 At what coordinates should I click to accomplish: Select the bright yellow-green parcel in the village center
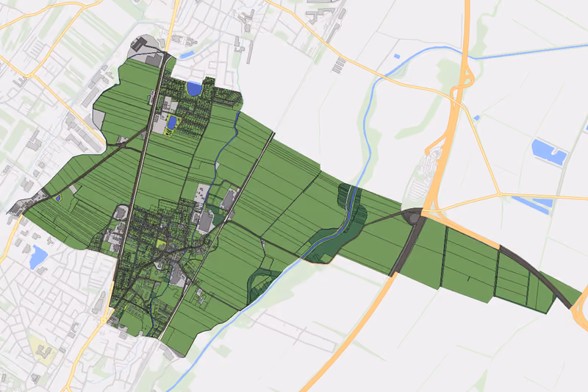coord(161,244)
